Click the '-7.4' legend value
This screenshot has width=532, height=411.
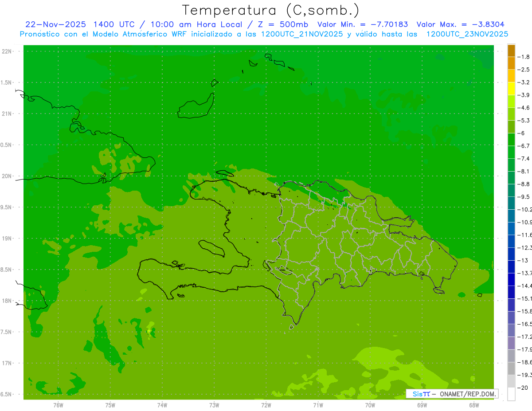tap(524, 159)
